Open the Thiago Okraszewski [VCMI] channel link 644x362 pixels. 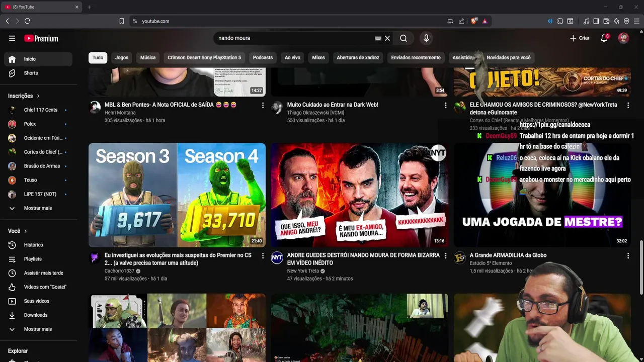pos(315,113)
